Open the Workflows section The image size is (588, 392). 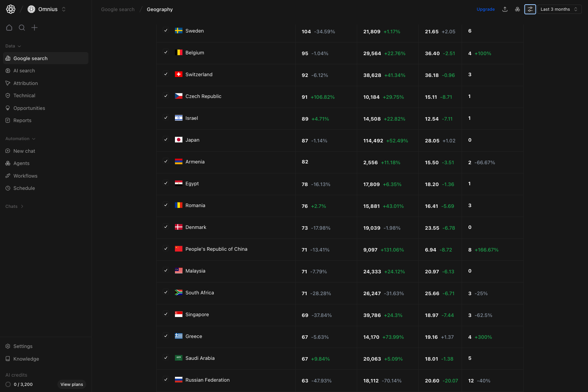(25, 176)
